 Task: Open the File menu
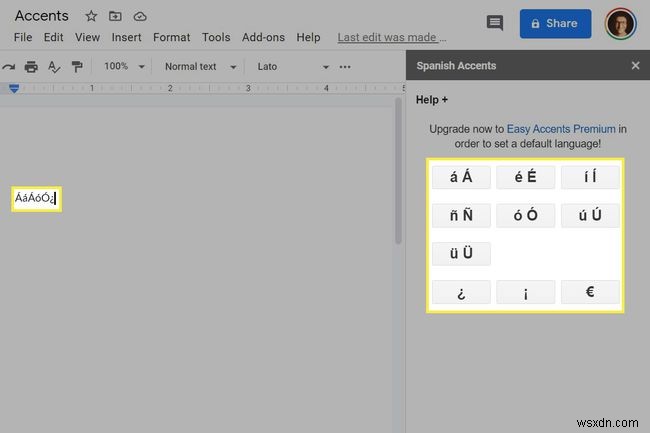point(23,37)
